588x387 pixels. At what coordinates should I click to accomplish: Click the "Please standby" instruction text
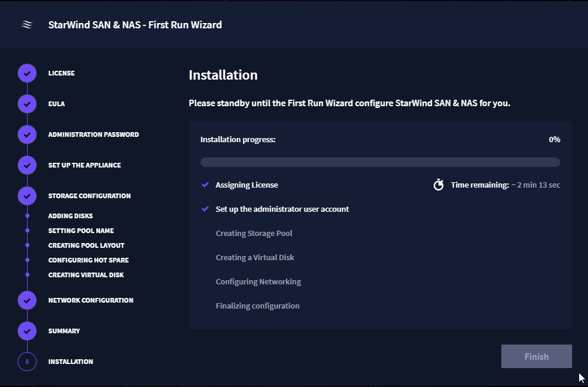pyautogui.click(x=350, y=103)
